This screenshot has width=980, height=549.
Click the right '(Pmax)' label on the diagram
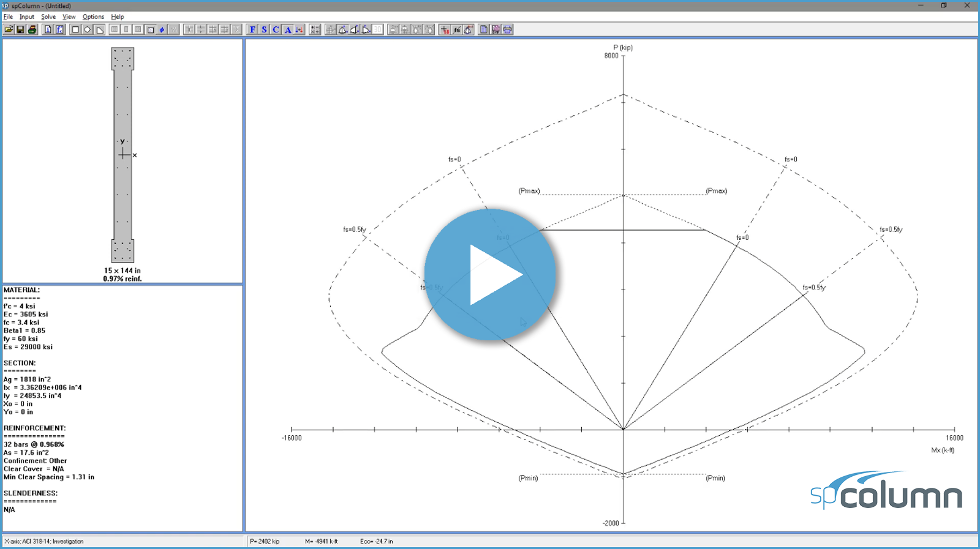[717, 191]
